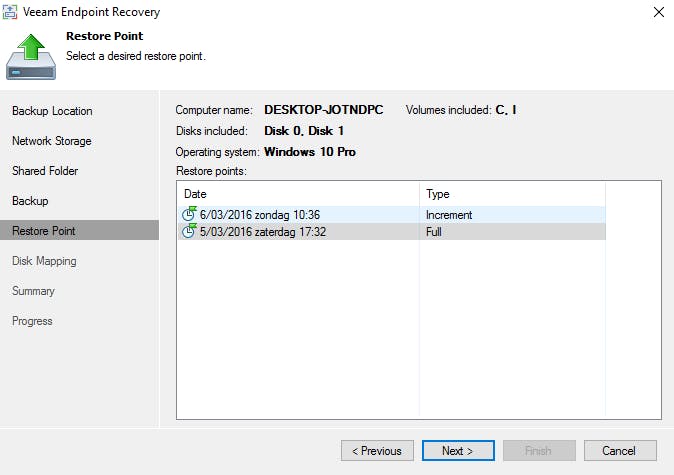Click the Select a desired restore point text

pyautogui.click(x=136, y=56)
